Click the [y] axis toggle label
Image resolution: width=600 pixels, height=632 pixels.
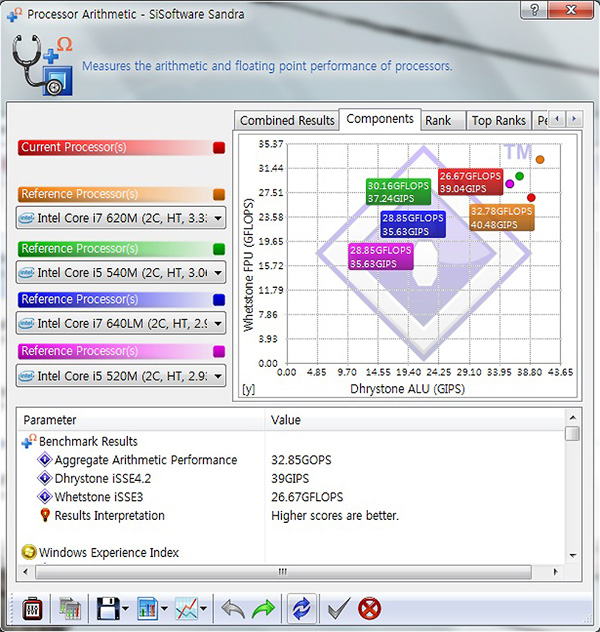point(249,389)
